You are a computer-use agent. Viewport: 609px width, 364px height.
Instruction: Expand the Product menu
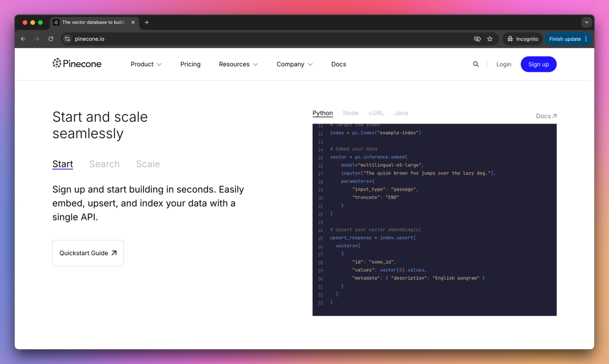point(146,64)
